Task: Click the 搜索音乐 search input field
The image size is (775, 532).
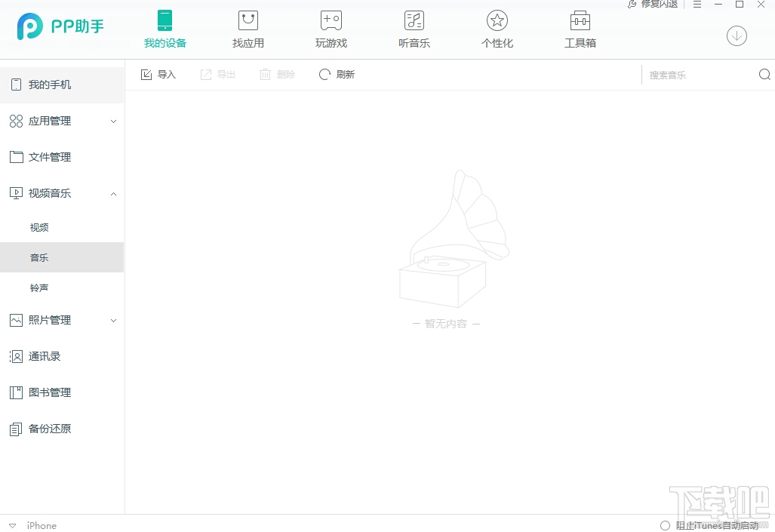Action: click(694, 75)
